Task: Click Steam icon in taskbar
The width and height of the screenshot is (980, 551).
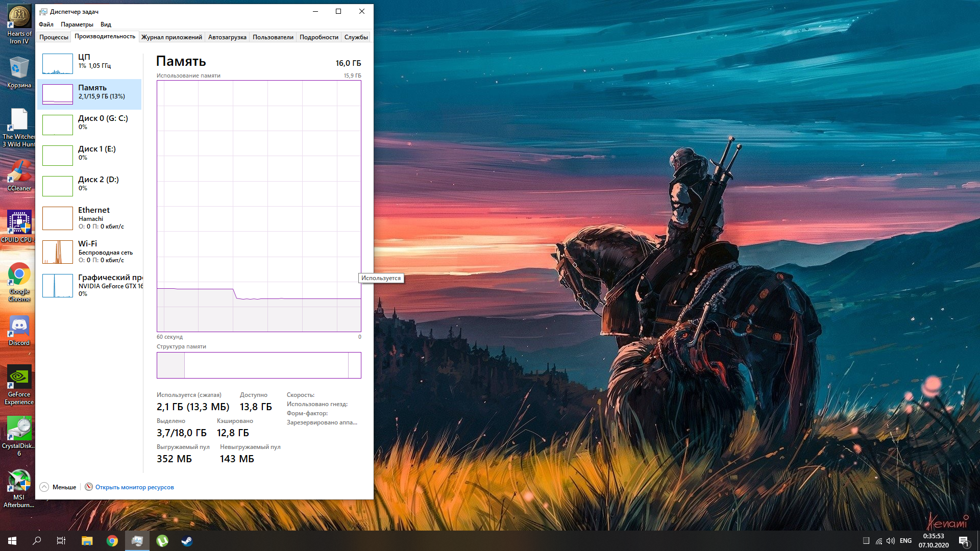Action: click(x=187, y=541)
